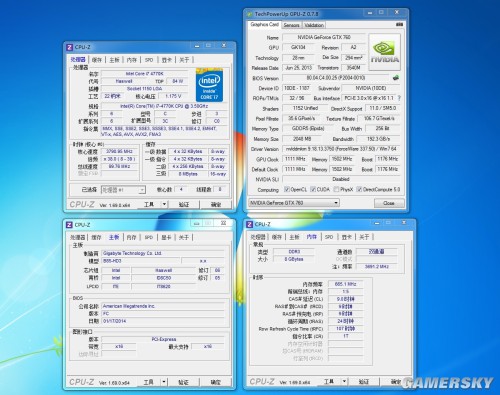Open the NVIDIA GeForce GTX 760 dropdown
The width and height of the screenshot is (500, 395).
[x=294, y=203]
